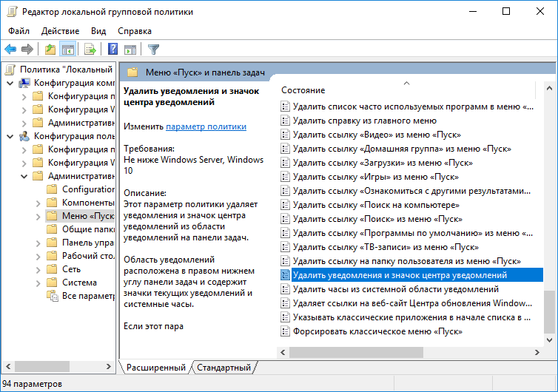Select «Удалить ссылку «Поиск на компьютере»»
558x392 pixels.
376,205
